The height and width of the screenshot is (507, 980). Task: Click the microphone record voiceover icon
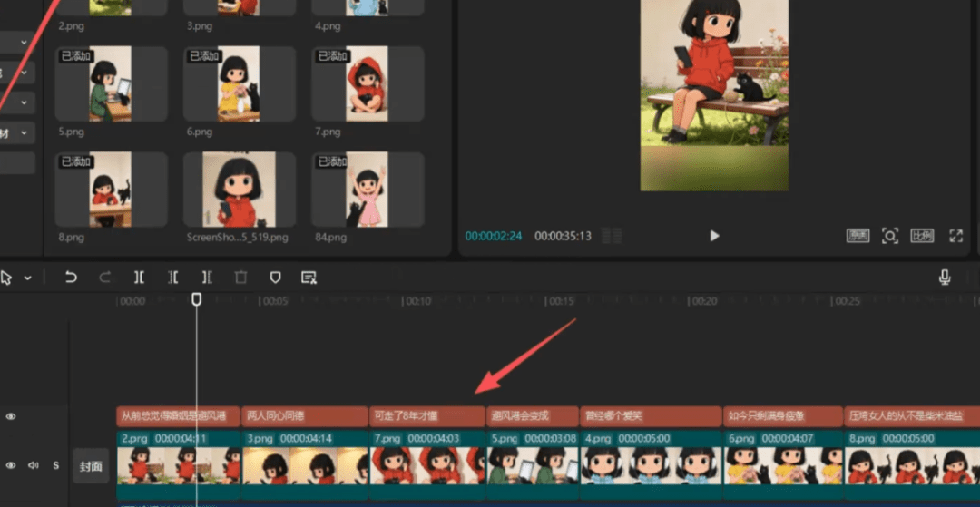945,278
